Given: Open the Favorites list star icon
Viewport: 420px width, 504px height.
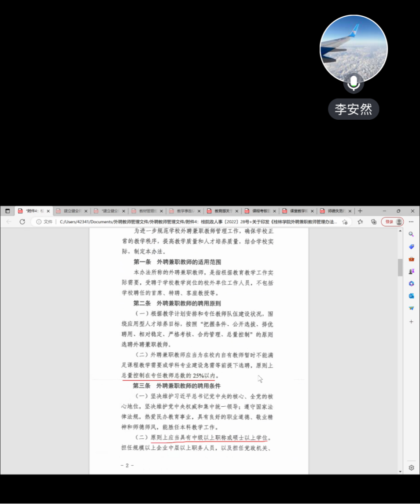Looking at the screenshot, I should click(x=360, y=222).
